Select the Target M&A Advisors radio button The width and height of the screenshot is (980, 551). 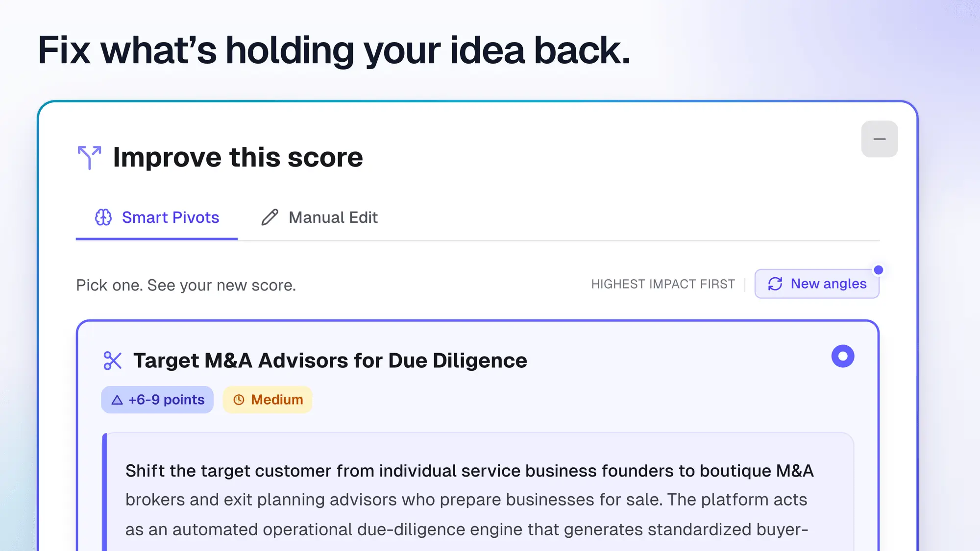[843, 356]
